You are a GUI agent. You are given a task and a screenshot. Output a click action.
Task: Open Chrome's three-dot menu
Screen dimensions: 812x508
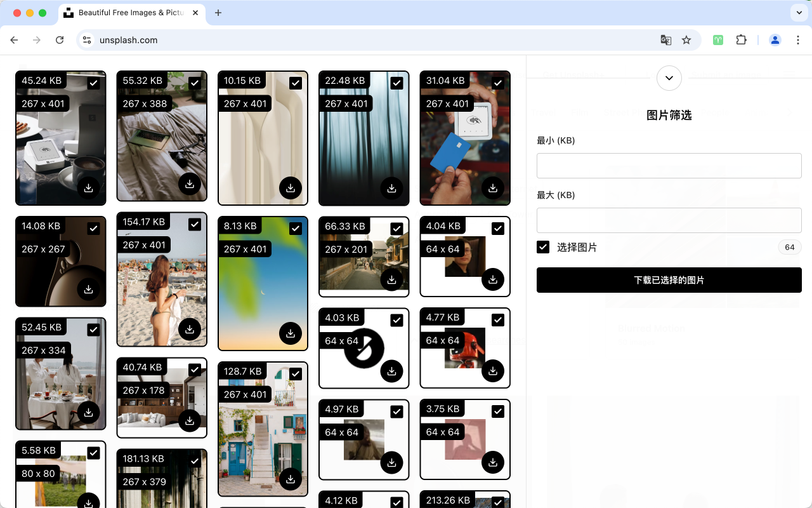tap(798, 40)
